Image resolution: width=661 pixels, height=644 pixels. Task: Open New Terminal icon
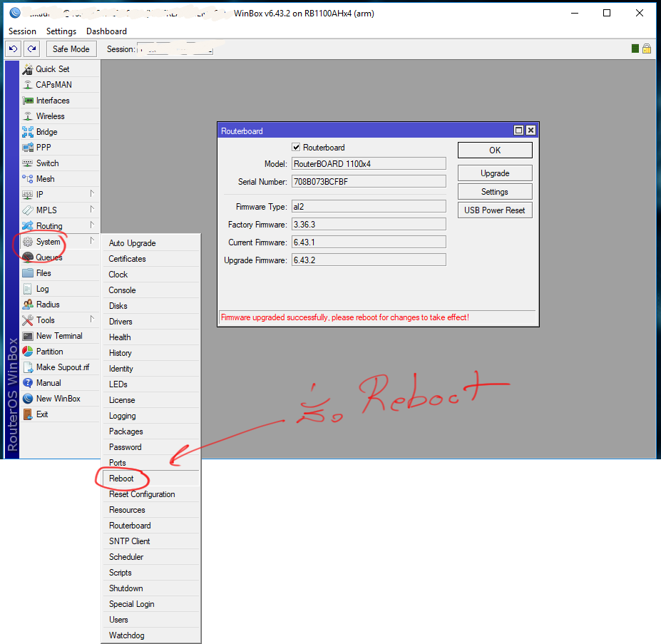28,336
